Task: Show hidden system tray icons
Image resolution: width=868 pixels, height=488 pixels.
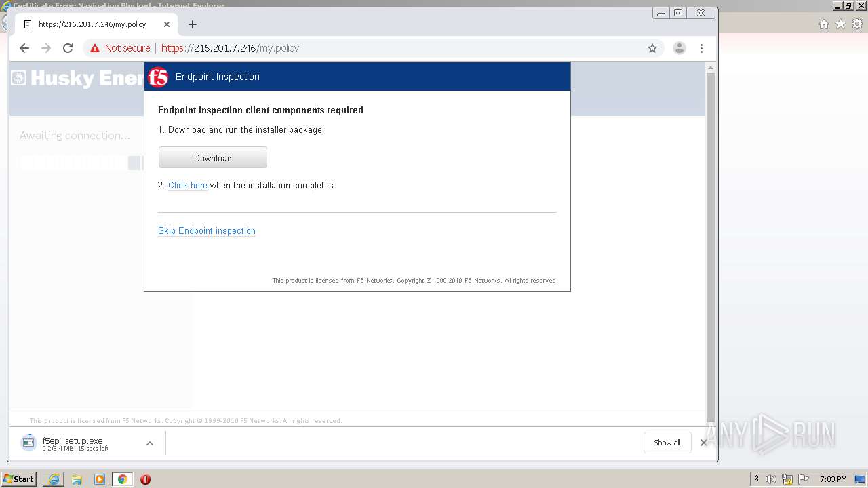Action: click(756, 479)
